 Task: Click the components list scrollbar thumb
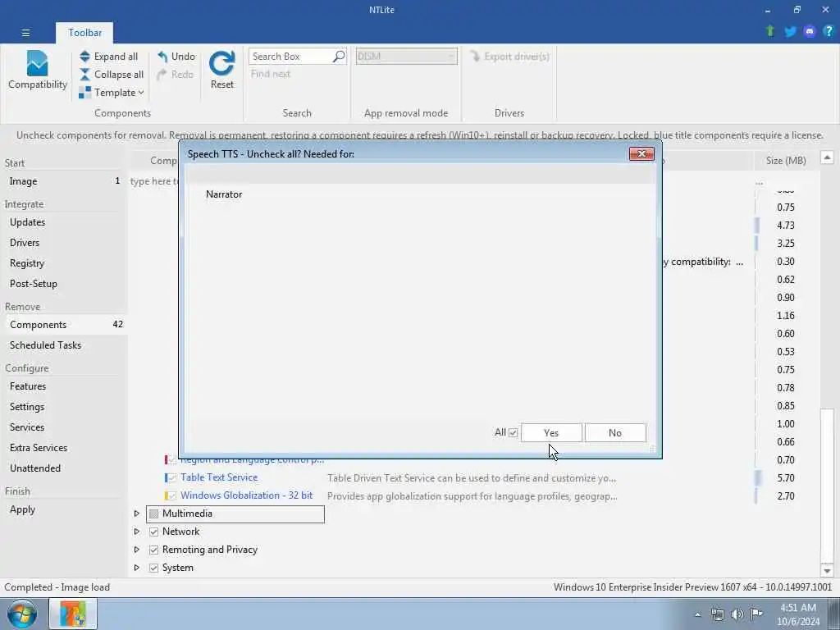(827, 486)
